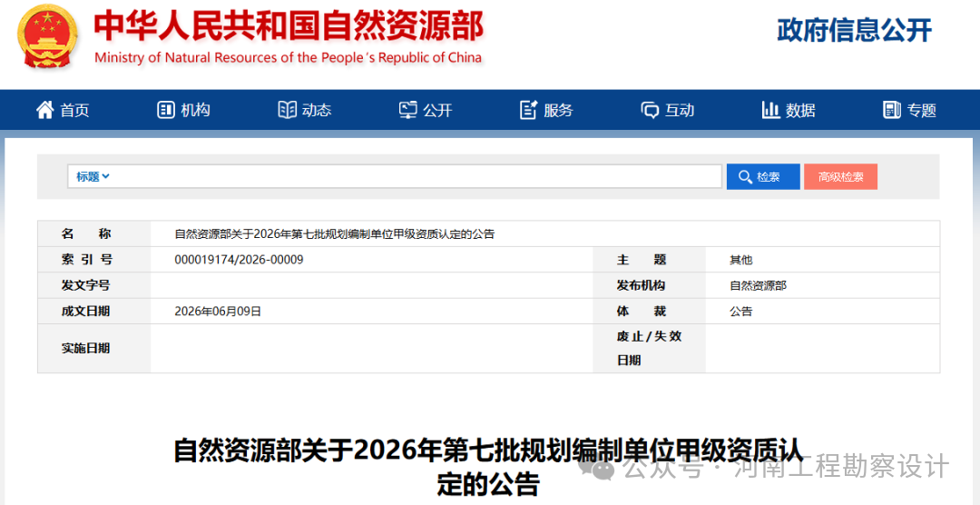
Task: Click the date 2026年06月09日
Action: point(218,311)
